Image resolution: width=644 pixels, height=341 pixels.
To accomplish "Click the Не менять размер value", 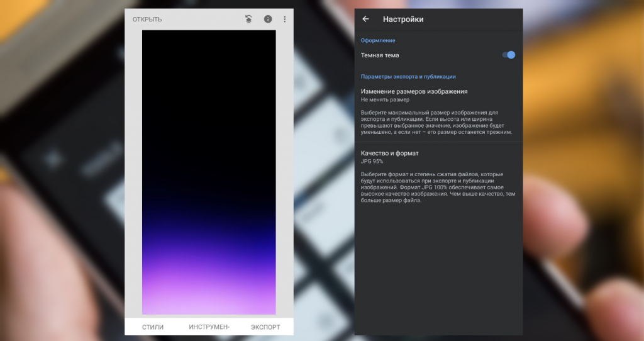I will pos(385,100).
